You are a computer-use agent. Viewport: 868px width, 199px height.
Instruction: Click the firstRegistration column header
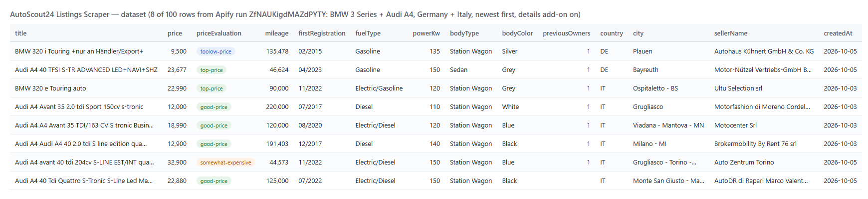coord(322,33)
